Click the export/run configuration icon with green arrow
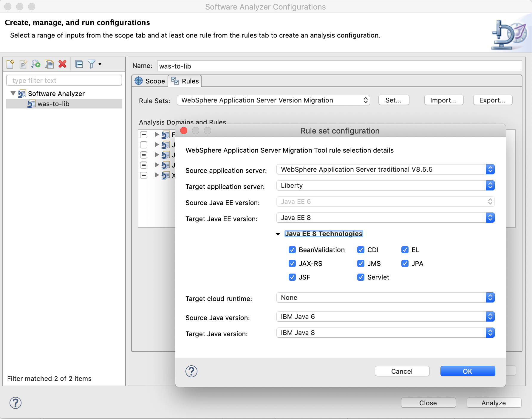This screenshot has height=419, width=532. [x=36, y=64]
